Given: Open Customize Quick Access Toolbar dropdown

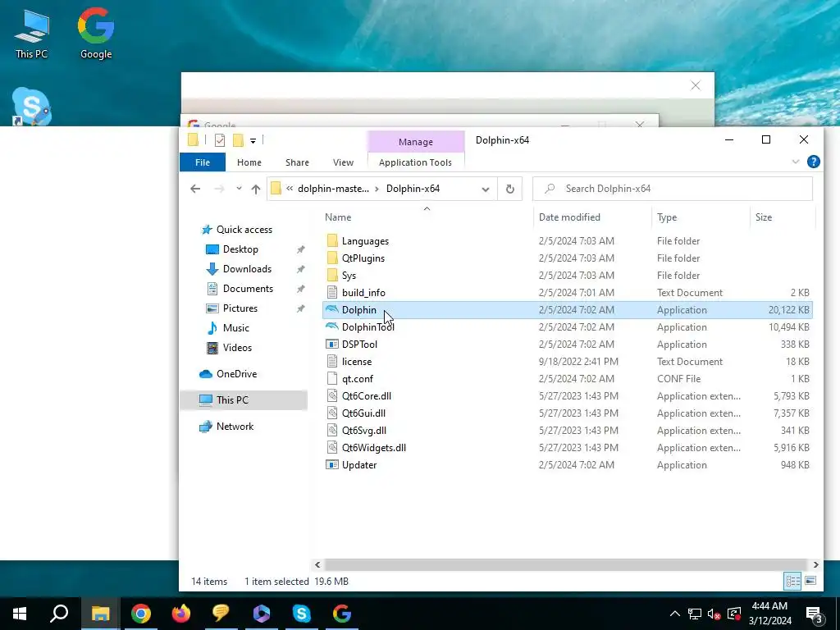Looking at the screenshot, I should (253, 141).
